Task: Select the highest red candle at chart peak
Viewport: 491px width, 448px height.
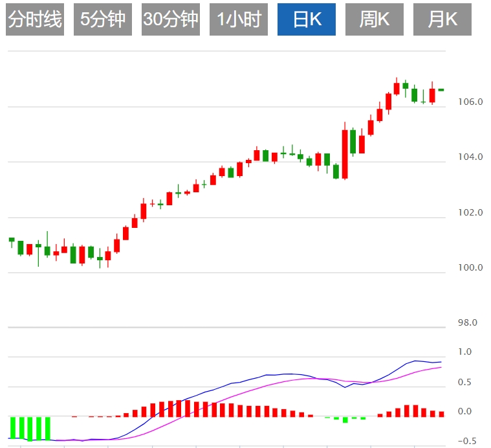Action: pos(397,89)
